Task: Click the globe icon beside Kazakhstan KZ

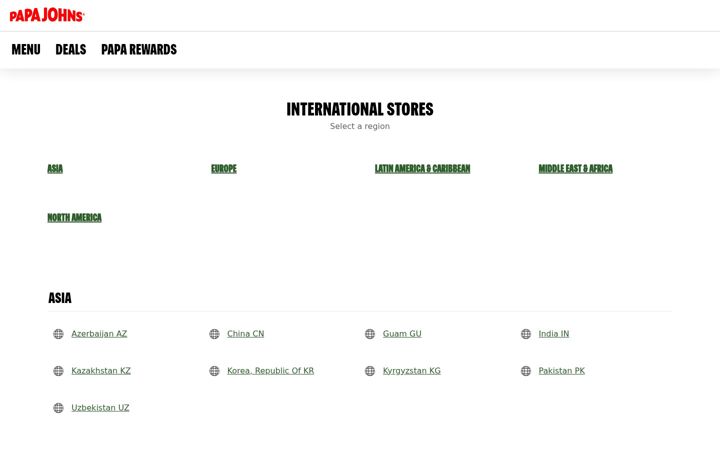Action: (58, 371)
